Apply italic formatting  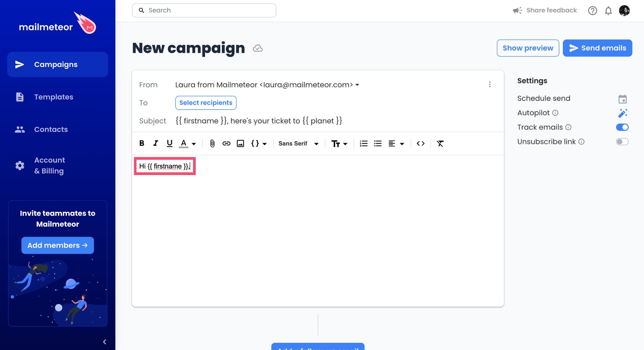tap(155, 143)
